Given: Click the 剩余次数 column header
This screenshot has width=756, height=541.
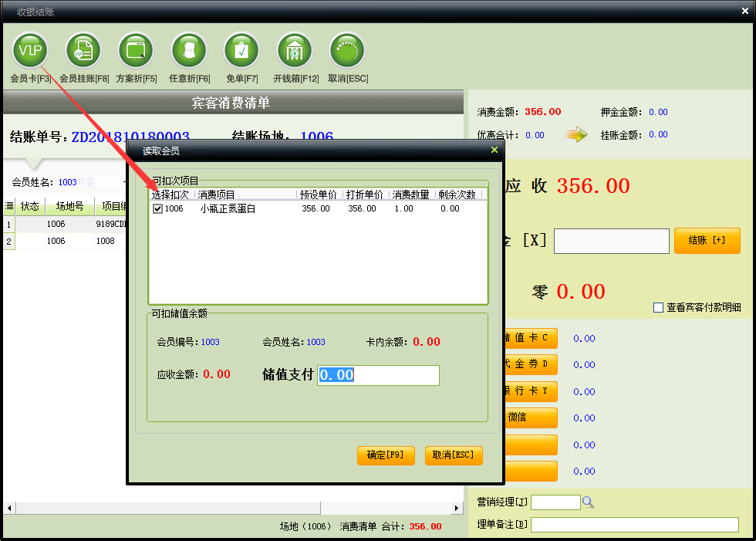Looking at the screenshot, I should pos(457,194).
